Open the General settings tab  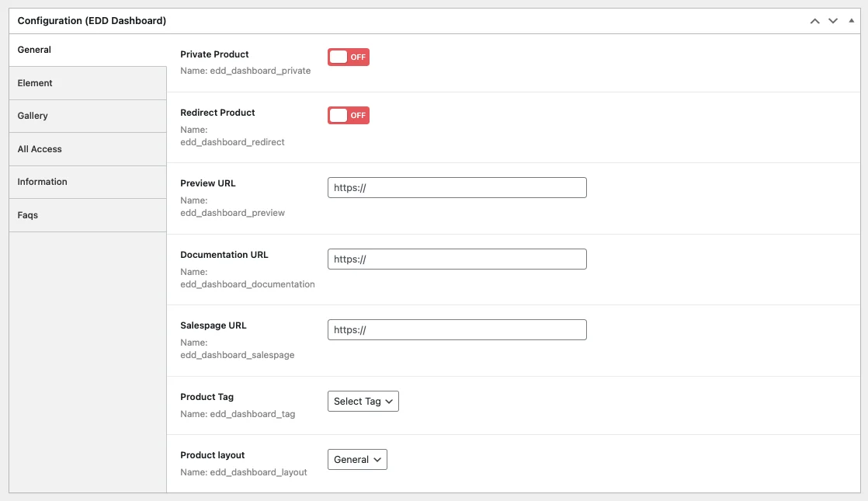(x=88, y=50)
